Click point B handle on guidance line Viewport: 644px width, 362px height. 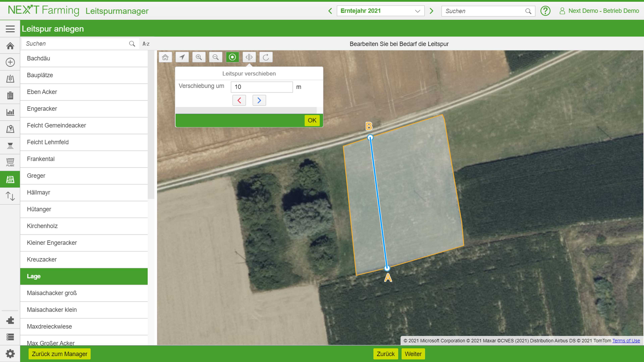[x=370, y=137]
